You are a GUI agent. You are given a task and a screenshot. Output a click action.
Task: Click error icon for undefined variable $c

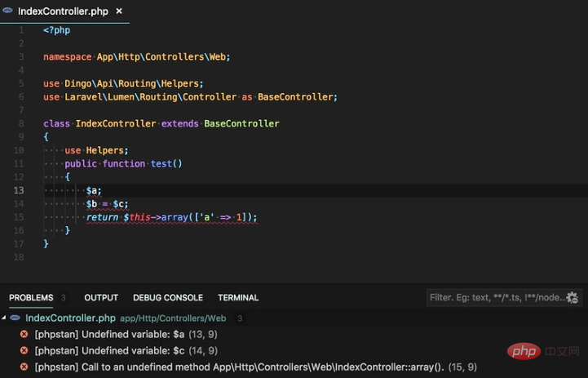pos(24,350)
